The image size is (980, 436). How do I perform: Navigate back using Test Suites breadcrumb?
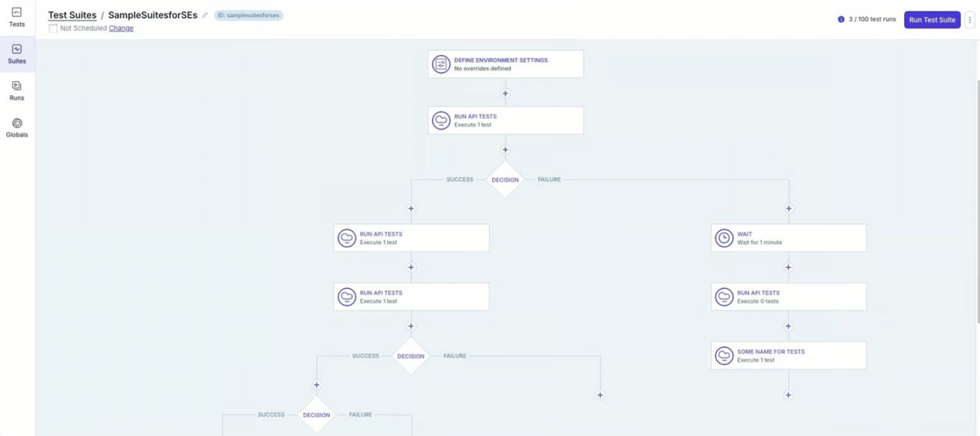[x=72, y=14]
